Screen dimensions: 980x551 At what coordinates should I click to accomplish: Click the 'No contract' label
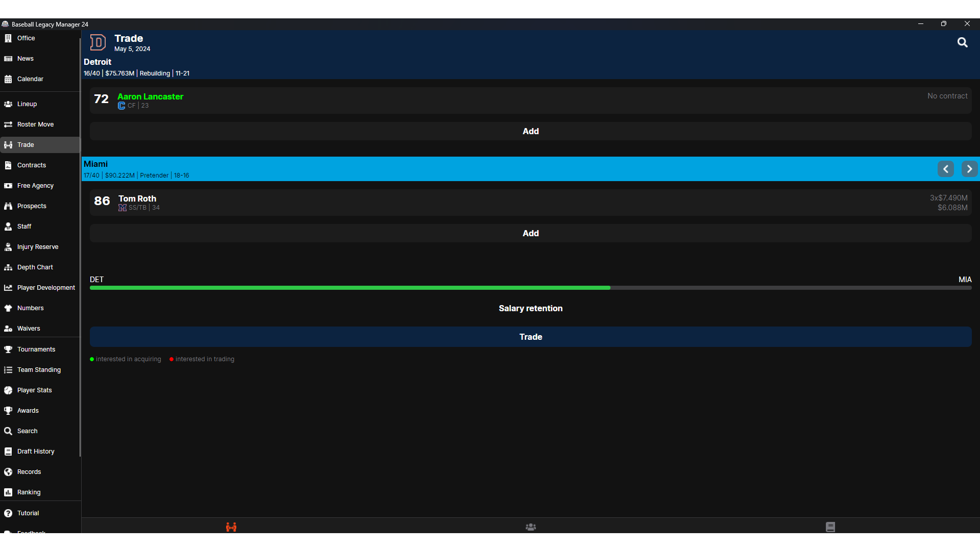point(947,96)
